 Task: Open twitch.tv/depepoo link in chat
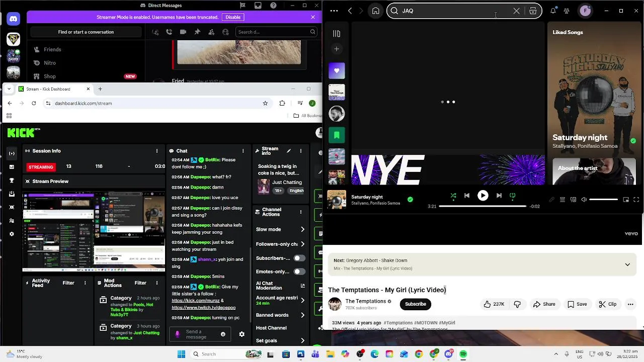[x=203, y=308]
